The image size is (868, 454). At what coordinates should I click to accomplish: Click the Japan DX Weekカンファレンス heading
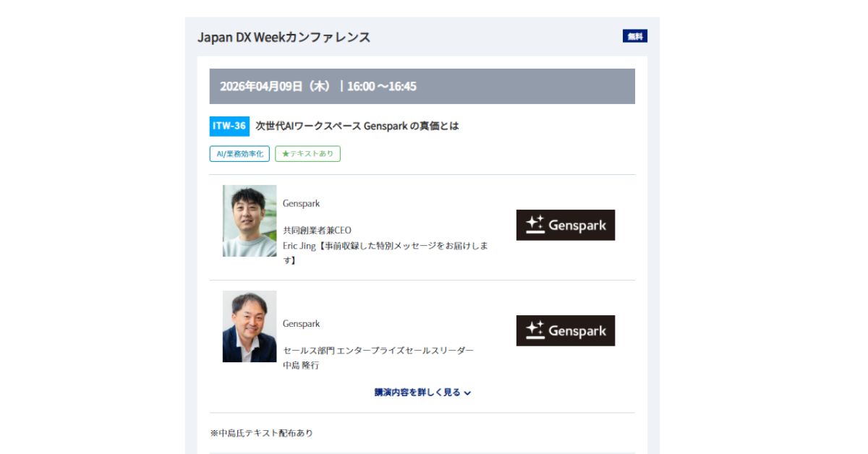tap(284, 37)
